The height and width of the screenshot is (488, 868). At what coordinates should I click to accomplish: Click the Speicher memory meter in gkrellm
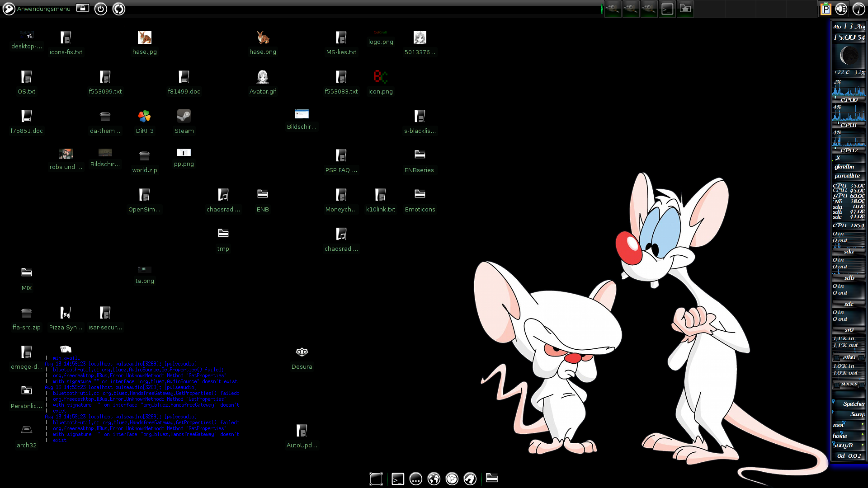[x=854, y=404]
